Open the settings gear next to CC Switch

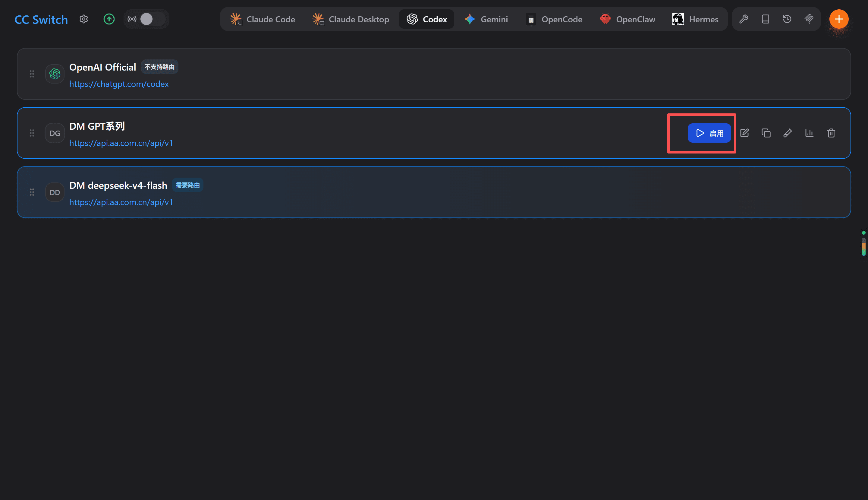click(84, 19)
